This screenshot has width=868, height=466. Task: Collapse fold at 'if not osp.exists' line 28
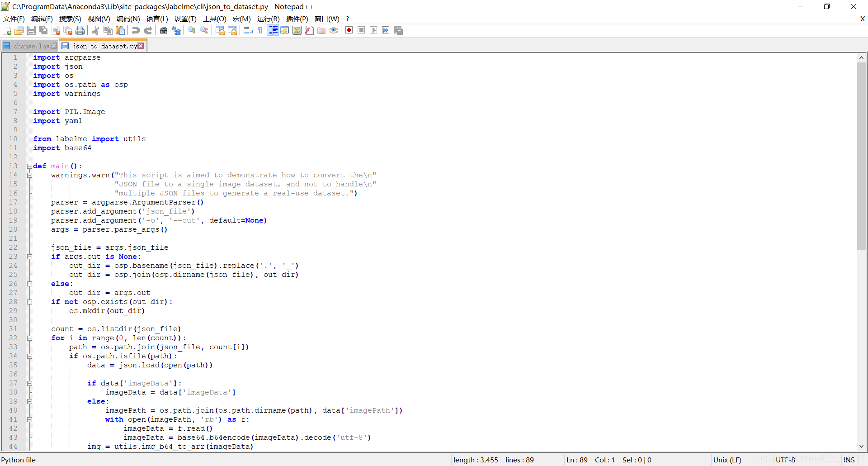pyautogui.click(x=29, y=302)
